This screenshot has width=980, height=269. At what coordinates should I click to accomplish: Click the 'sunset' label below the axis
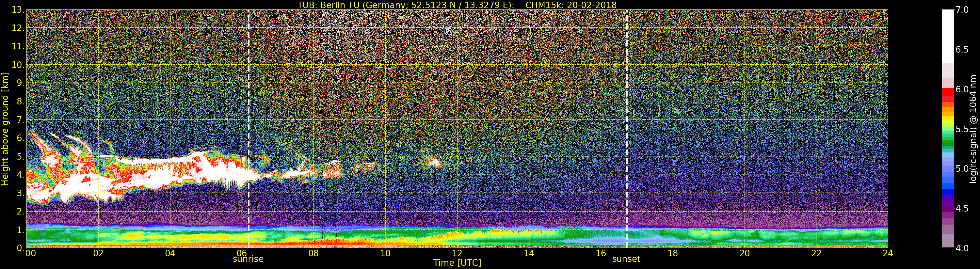pyautogui.click(x=626, y=259)
